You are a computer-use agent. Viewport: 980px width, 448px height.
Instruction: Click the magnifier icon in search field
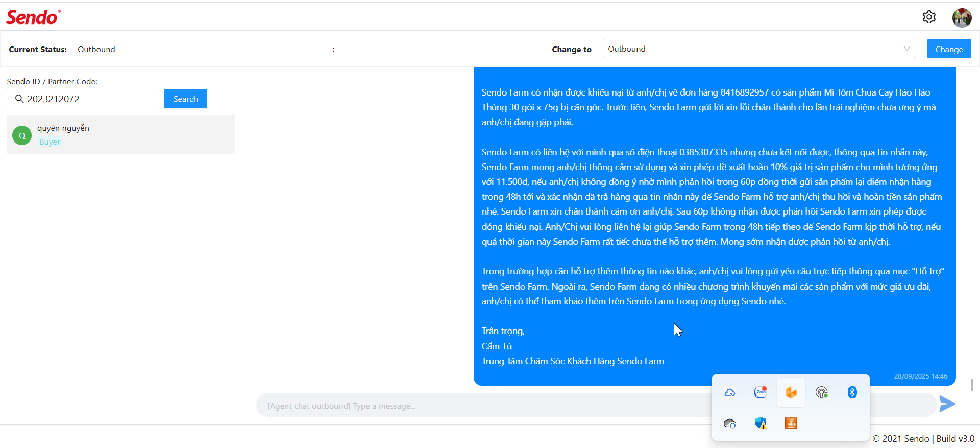pyautogui.click(x=19, y=99)
